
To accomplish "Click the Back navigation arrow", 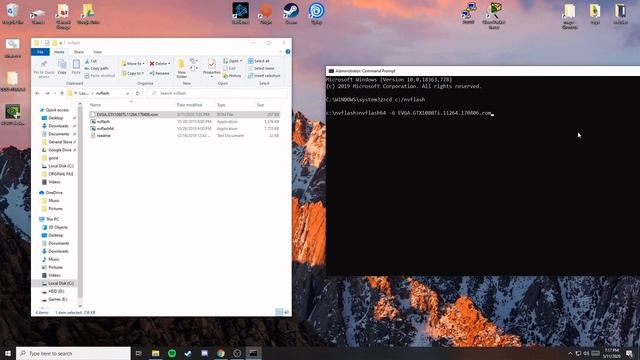I will pos(37,93).
